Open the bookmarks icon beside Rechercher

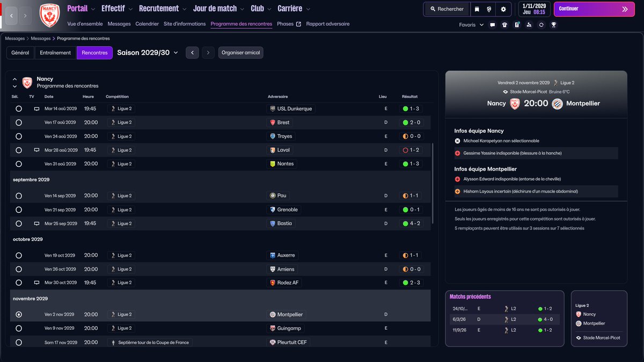(476, 9)
